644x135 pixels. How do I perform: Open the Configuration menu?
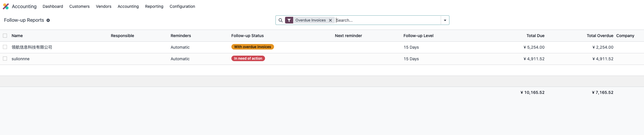tap(182, 6)
